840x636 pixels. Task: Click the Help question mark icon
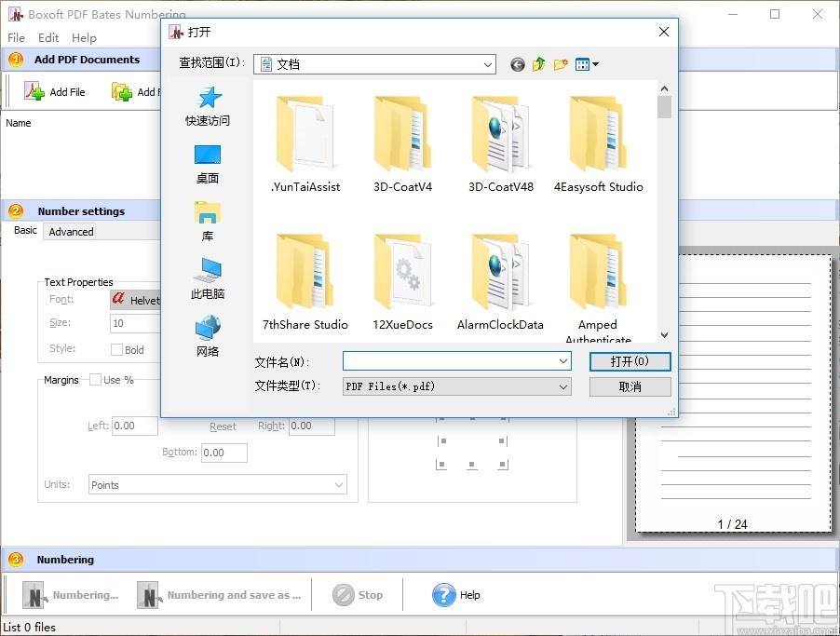443,595
